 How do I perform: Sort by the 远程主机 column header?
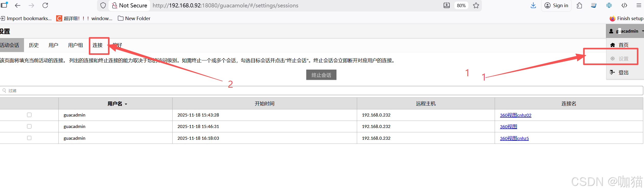point(426,104)
